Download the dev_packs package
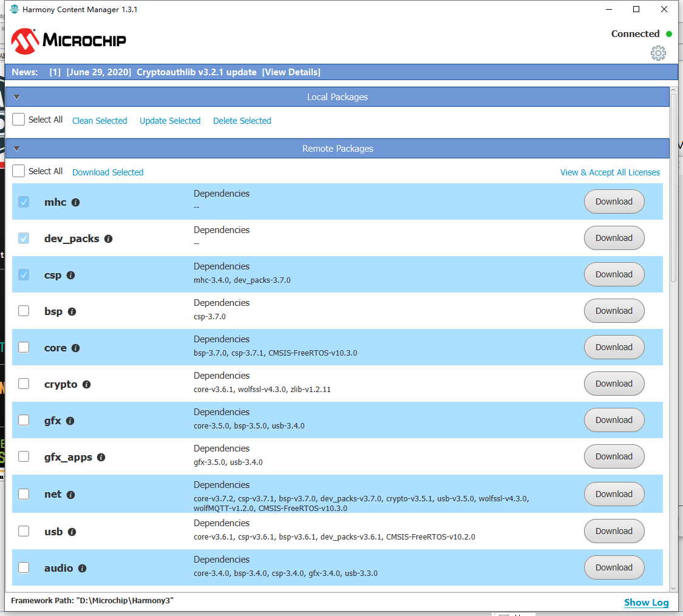 pos(614,238)
